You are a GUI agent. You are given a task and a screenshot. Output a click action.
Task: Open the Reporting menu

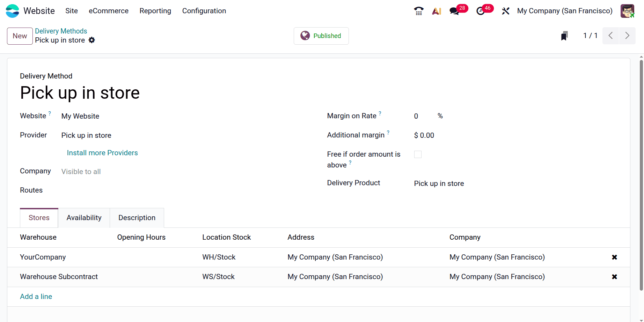(155, 11)
